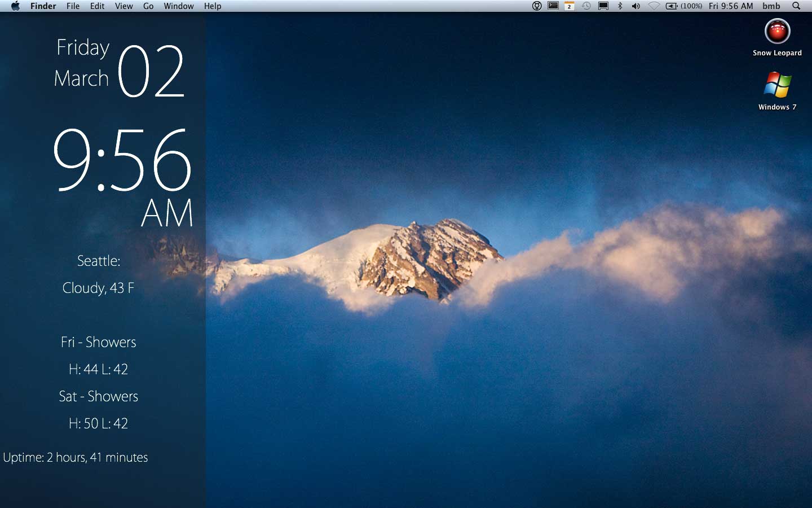Open the Bluetooth status menu
Viewport: 812px width, 508px height.
point(620,6)
